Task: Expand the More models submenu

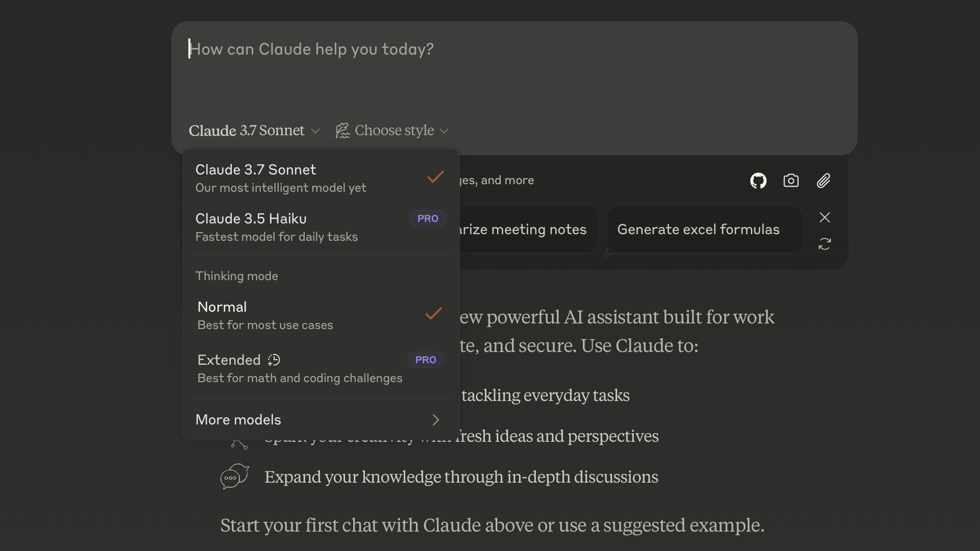Action: [316, 420]
